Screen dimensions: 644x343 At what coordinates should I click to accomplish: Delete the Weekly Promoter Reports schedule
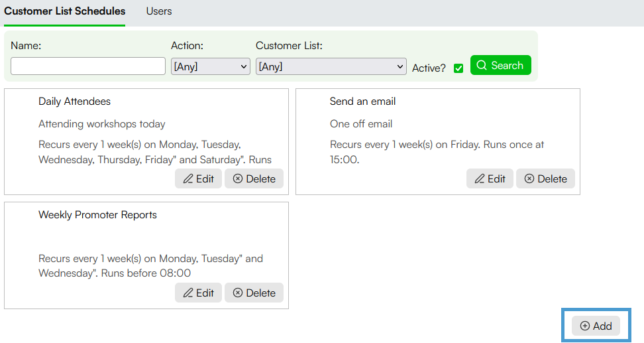click(x=254, y=293)
